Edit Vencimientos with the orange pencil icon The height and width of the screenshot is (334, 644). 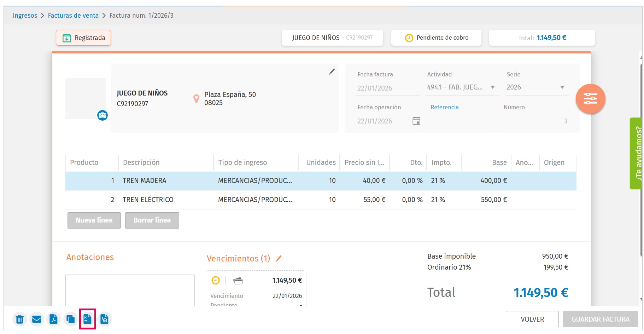point(279,259)
